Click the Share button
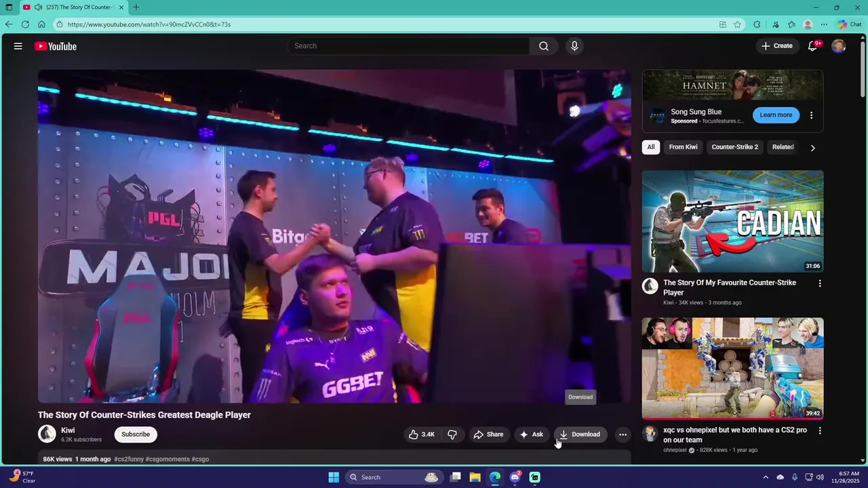Image resolution: width=868 pixels, height=488 pixels. click(x=488, y=434)
